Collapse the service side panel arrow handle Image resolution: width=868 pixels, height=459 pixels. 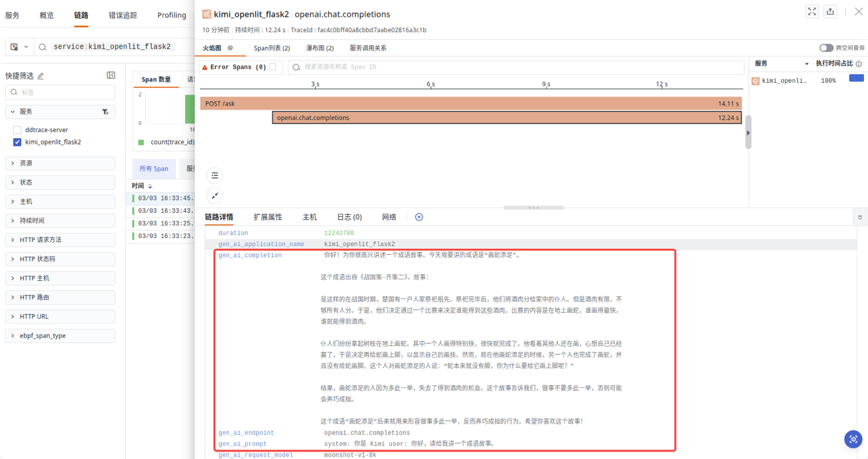click(748, 132)
